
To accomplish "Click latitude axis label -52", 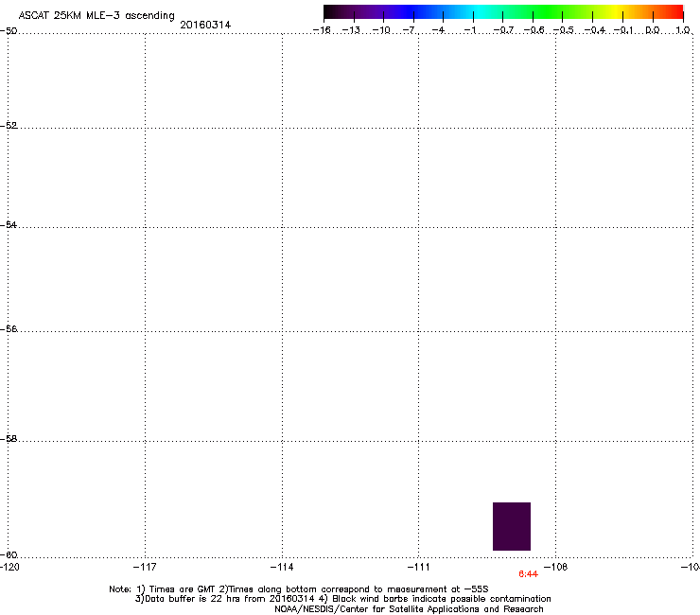I will coord(9,126).
